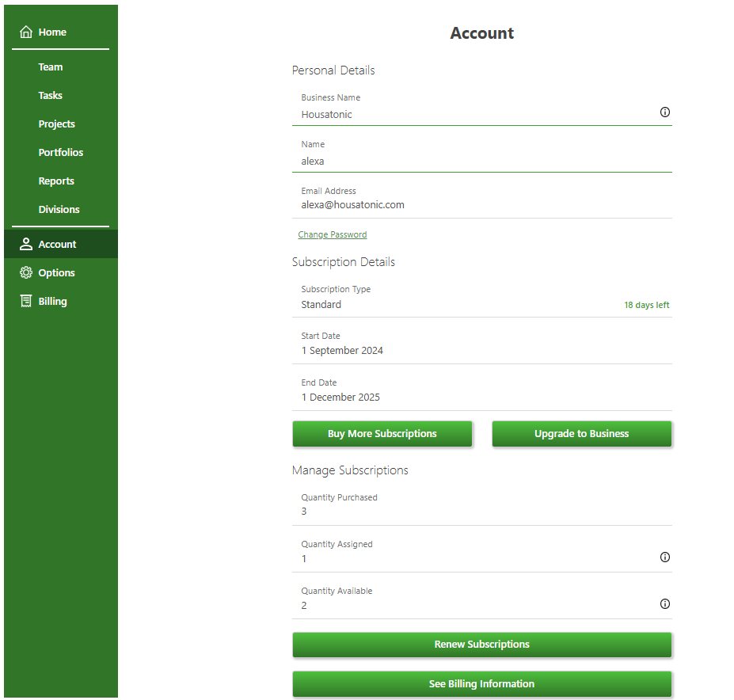The image size is (734, 700).
Task: Click the Home house icon in sidebar
Action: click(26, 32)
